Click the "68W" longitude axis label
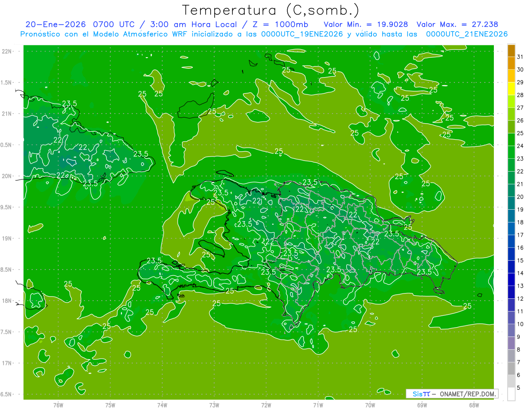This screenshot has height=411, width=532. tap(474, 405)
